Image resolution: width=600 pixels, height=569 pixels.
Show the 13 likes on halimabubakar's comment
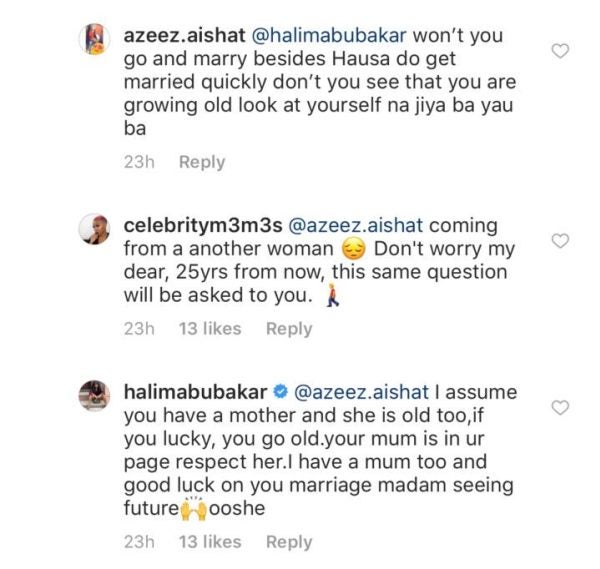[x=210, y=541]
